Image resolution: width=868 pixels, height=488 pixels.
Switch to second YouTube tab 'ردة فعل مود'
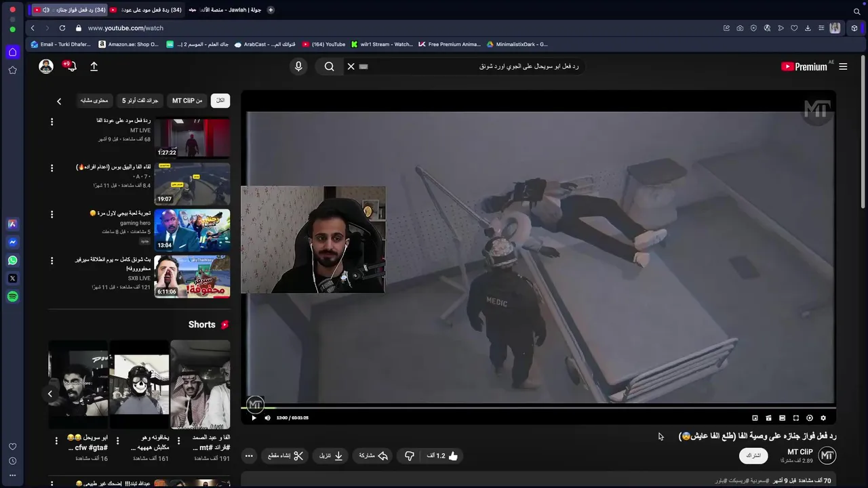[146, 10]
